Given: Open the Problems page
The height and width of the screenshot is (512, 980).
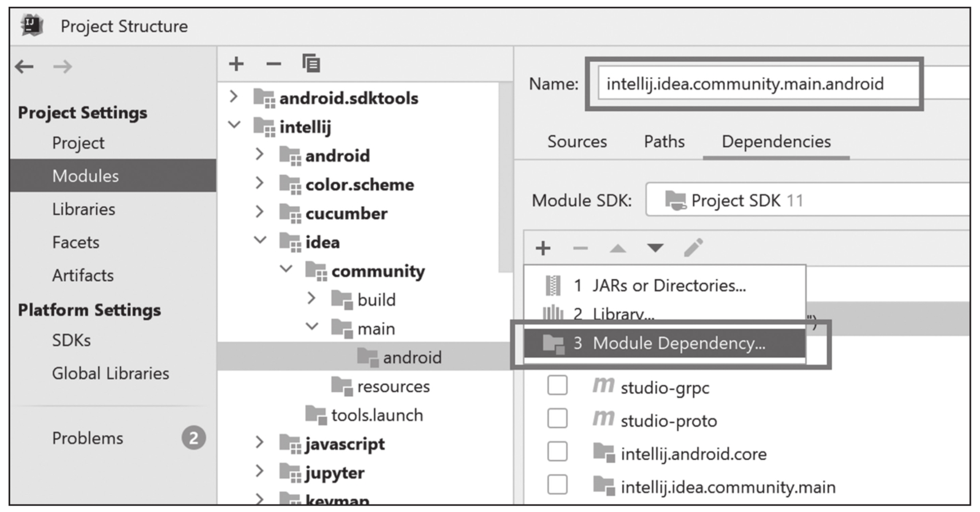Looking at the screenshot, I should tap(88, 438).
